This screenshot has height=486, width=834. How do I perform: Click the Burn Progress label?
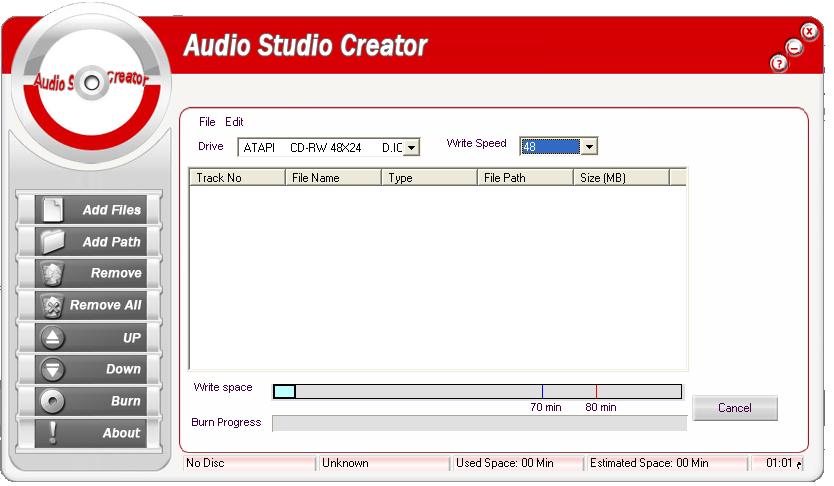click(x=226, y=422)
